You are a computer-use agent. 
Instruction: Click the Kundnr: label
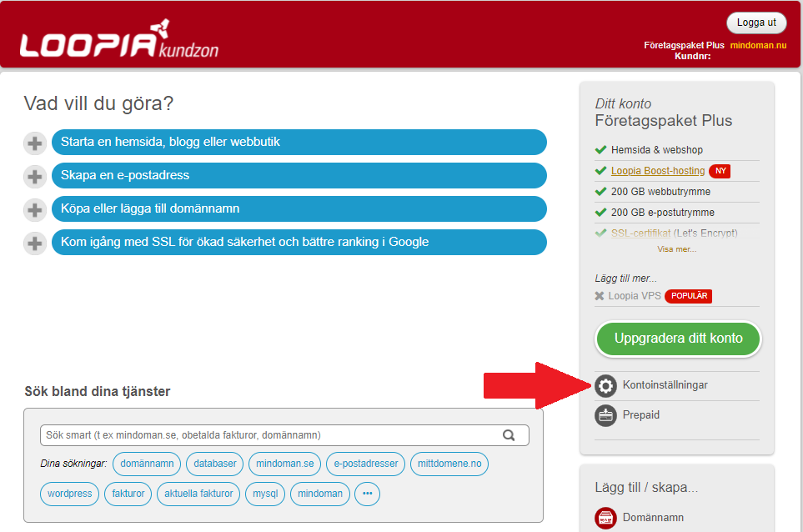692,56
